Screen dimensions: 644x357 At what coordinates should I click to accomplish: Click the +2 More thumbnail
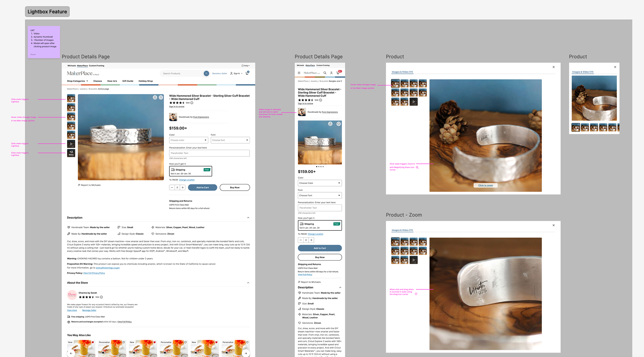coord(71,153)
